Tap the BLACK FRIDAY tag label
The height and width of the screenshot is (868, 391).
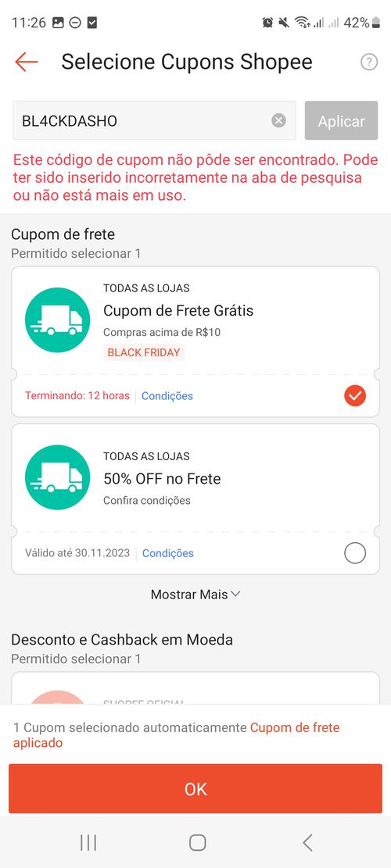[x=144, y=352]
